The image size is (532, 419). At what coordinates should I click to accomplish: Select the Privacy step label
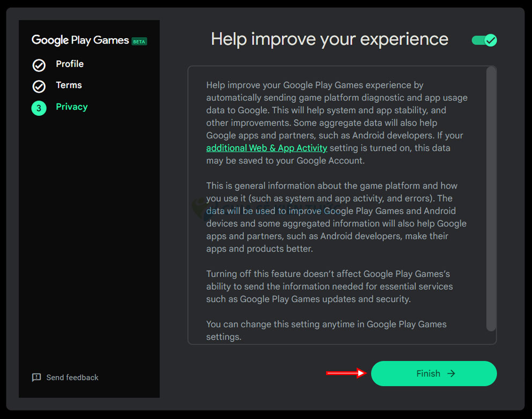click(71, 107)
